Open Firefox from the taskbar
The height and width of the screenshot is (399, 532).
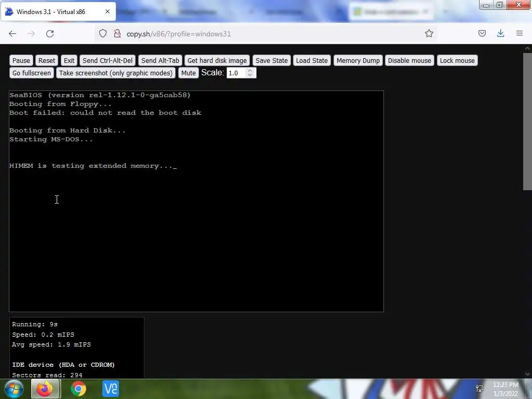click(x=45, y=389)
